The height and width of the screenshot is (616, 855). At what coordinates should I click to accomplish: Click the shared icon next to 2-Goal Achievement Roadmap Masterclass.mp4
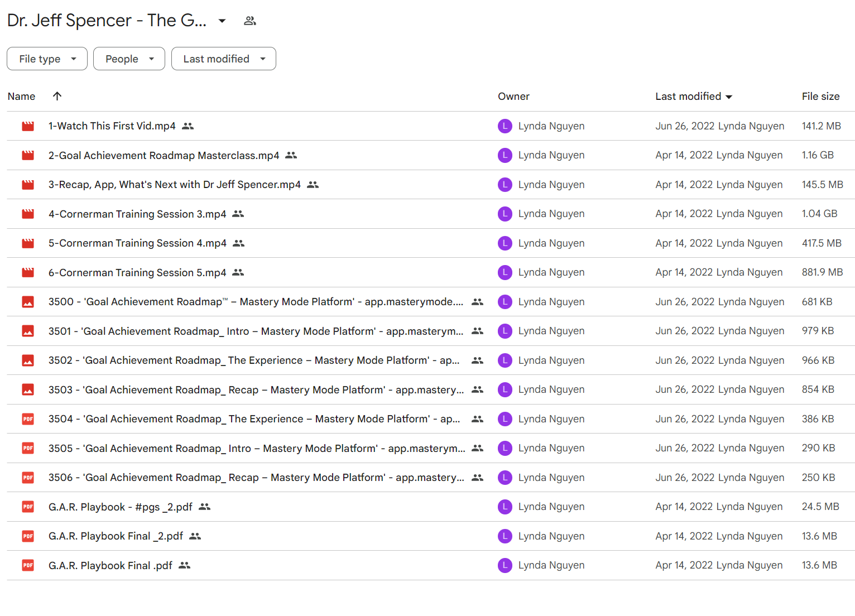tap(291, 155)
